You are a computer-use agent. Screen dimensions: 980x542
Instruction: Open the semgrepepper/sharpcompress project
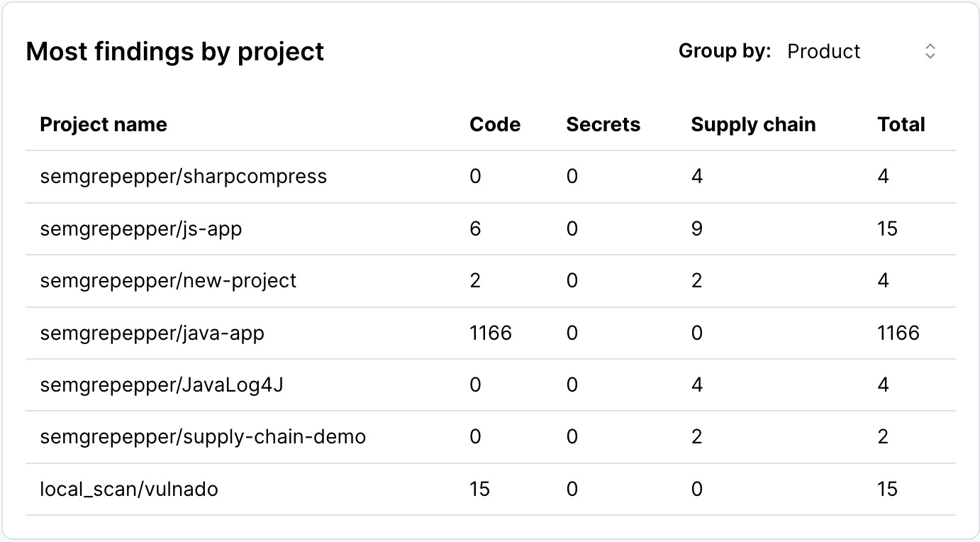[x=184, y=176]
